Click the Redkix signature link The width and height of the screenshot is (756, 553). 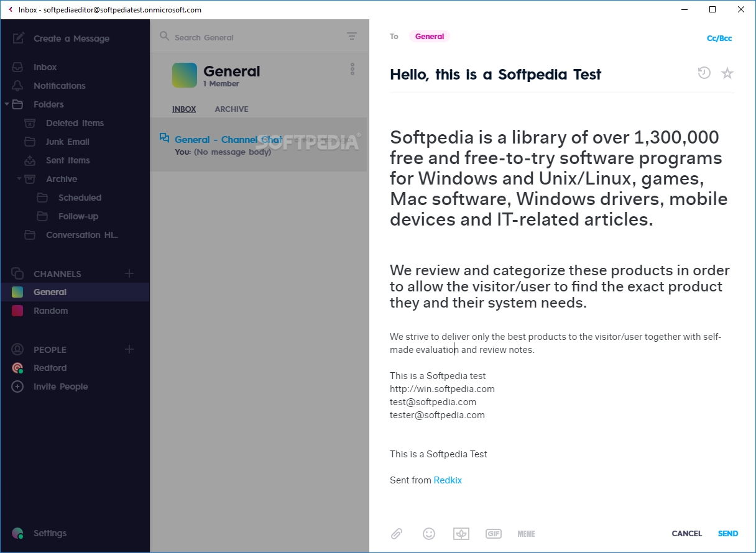(x=448, y=480)
